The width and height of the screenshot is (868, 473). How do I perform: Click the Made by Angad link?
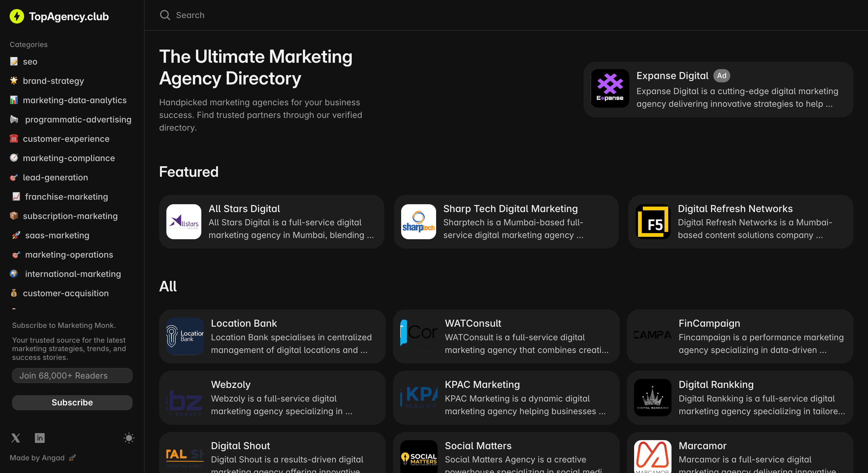42,458
